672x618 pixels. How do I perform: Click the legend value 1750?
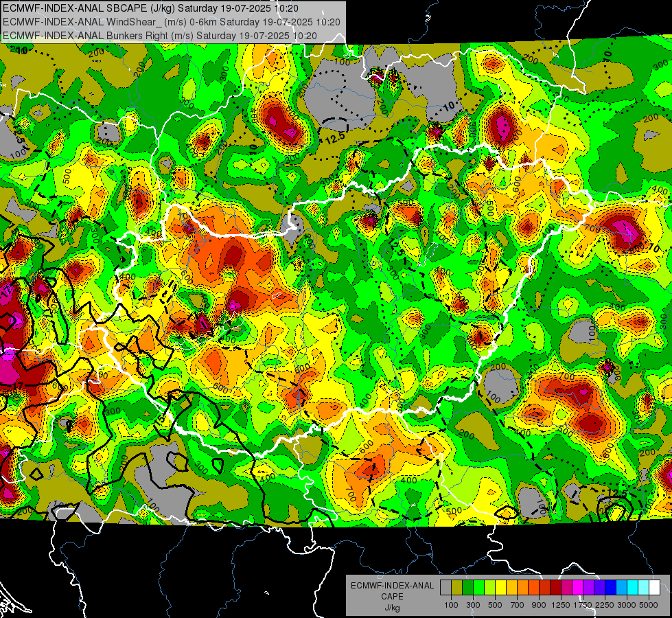tap(583, 605)
